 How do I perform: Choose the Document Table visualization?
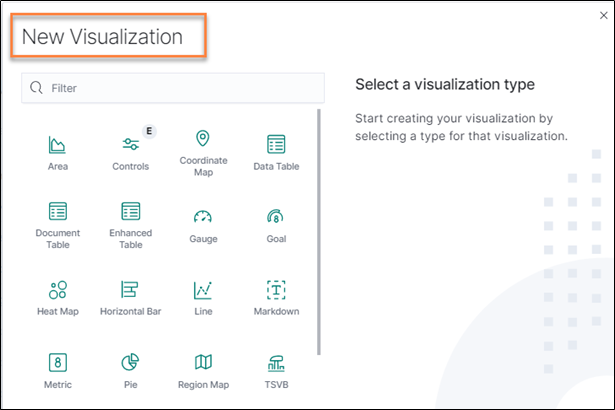58,225
